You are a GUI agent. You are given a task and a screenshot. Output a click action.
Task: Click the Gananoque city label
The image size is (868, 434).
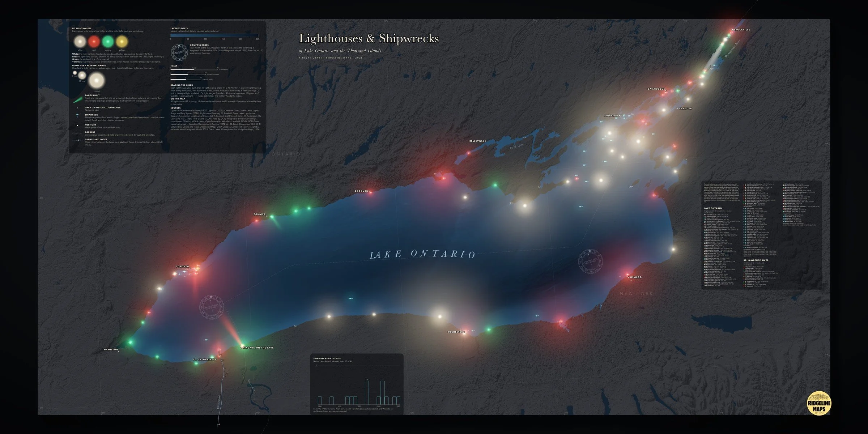click(x=656, y=89)
